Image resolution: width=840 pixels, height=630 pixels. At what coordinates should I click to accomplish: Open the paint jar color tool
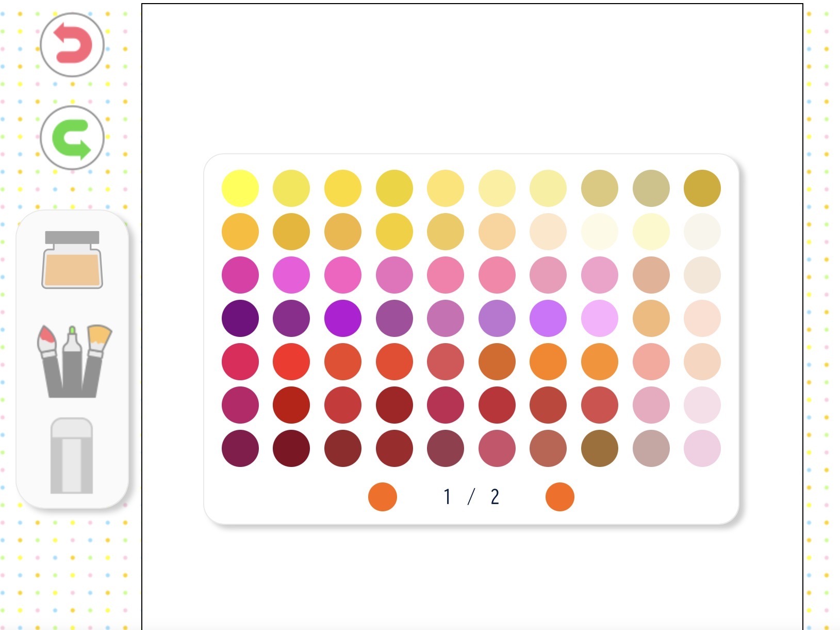point(72,260)
